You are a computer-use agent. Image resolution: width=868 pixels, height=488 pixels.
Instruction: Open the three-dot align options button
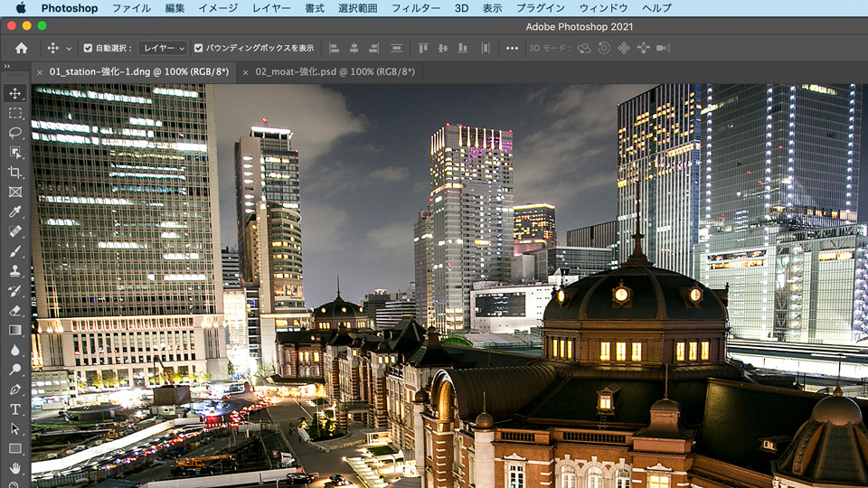point(512,48)
